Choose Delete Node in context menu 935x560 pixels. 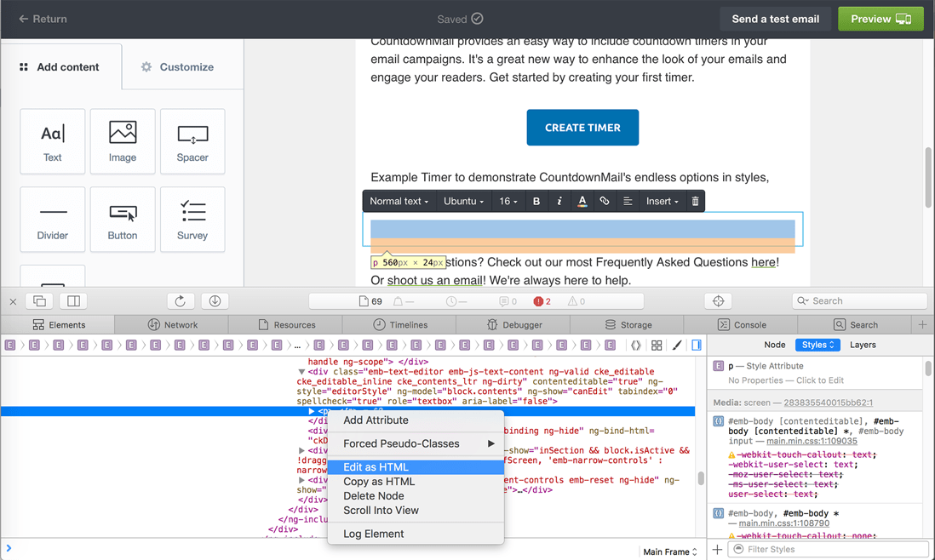coord(416,495)
